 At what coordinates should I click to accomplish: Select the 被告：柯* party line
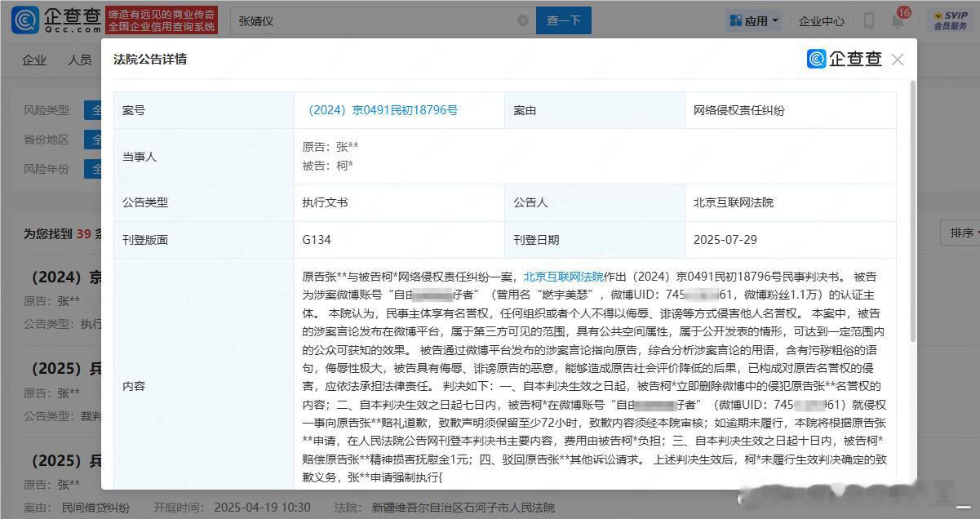pos(327,166)
